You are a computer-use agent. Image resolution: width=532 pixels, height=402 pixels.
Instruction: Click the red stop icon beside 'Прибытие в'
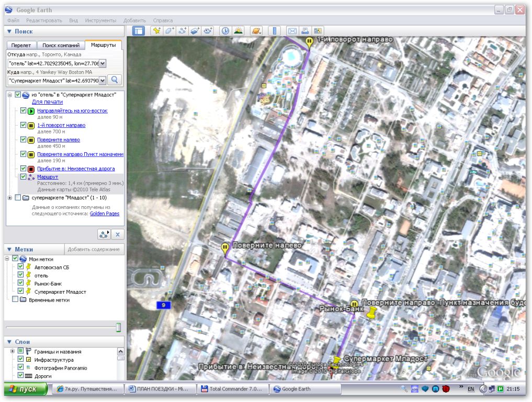[x=31, y=169]
